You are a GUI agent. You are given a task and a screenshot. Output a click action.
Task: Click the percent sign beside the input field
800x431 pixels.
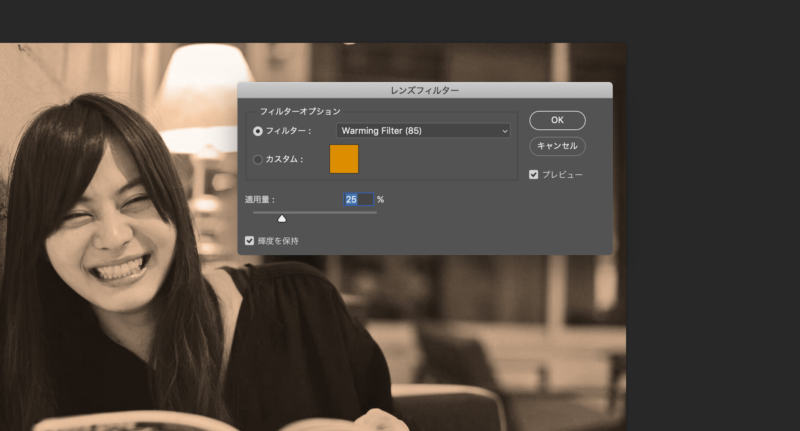coord(380,200)
